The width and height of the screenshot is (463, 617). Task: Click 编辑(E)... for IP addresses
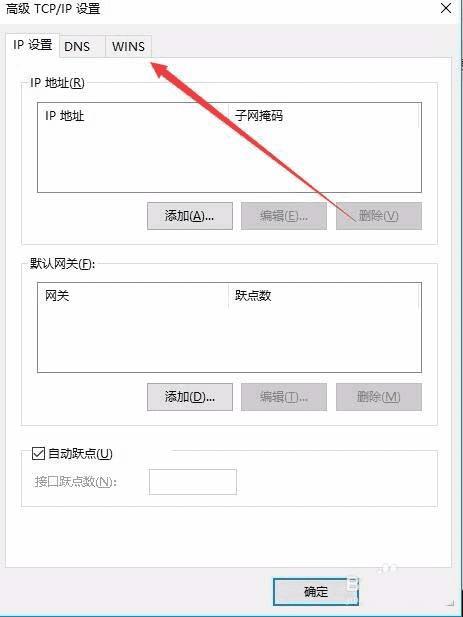[284, 216]
